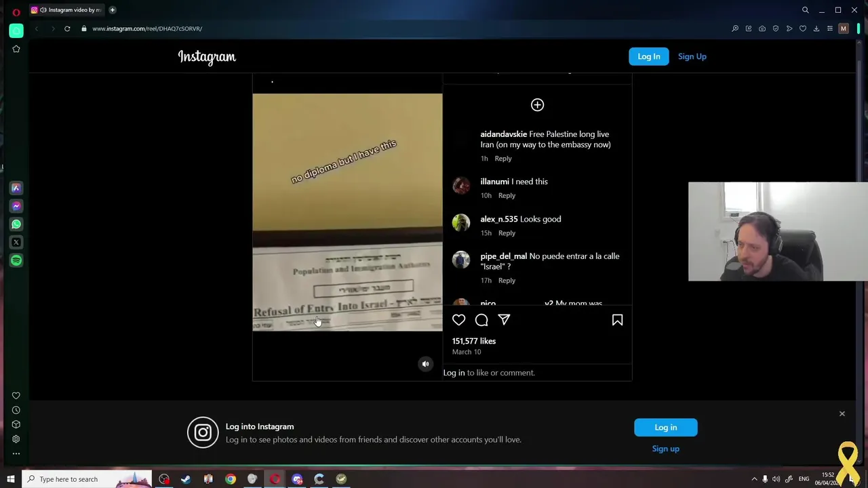Open Spotify in sidebar

pos(16,260)
